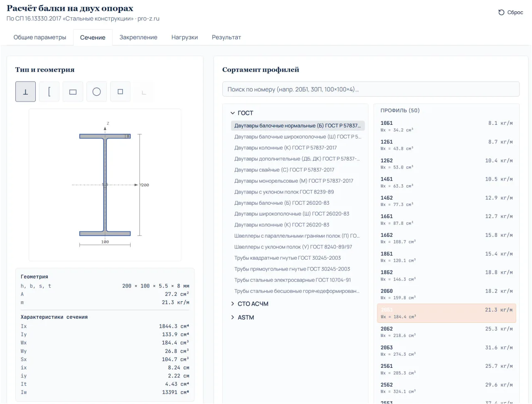This screenshot has width=532, height=404.
Task: Select Двутавры монорельсовые (М) category
Action: (x=298, y=181)
